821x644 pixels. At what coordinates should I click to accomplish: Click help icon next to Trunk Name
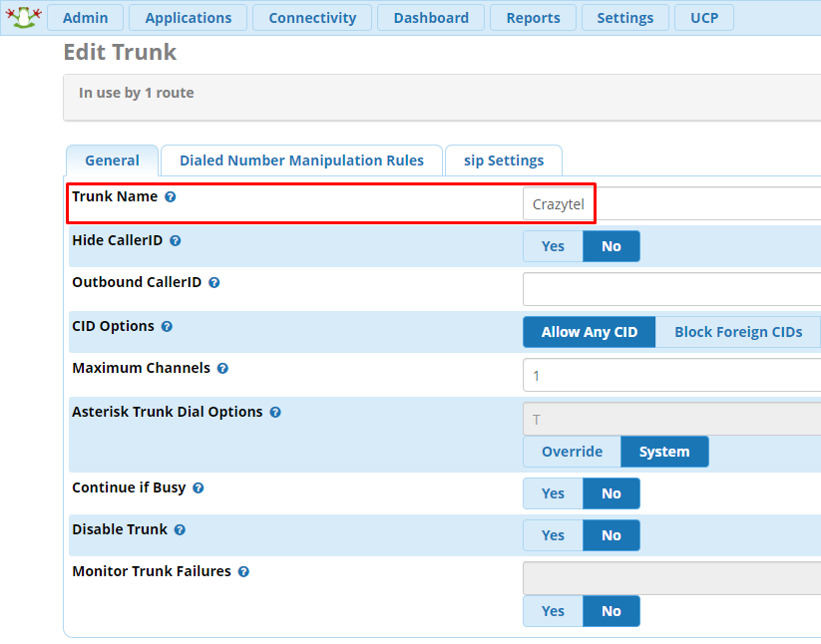[171, 197]
